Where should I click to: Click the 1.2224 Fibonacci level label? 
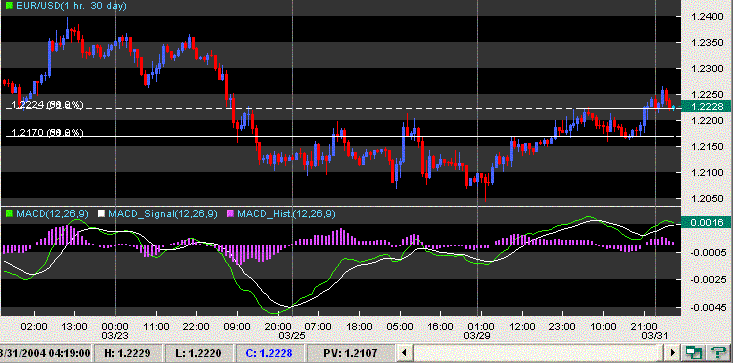click(x=47, y=105)
